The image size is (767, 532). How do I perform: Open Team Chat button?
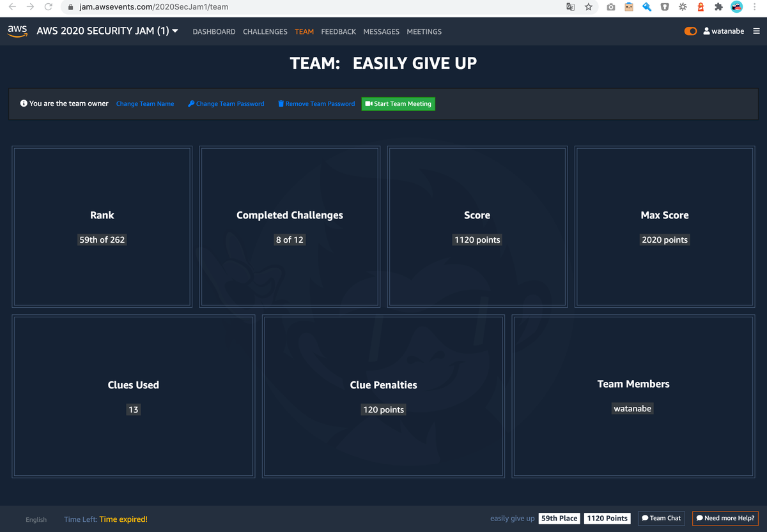[x=662, y=518]
